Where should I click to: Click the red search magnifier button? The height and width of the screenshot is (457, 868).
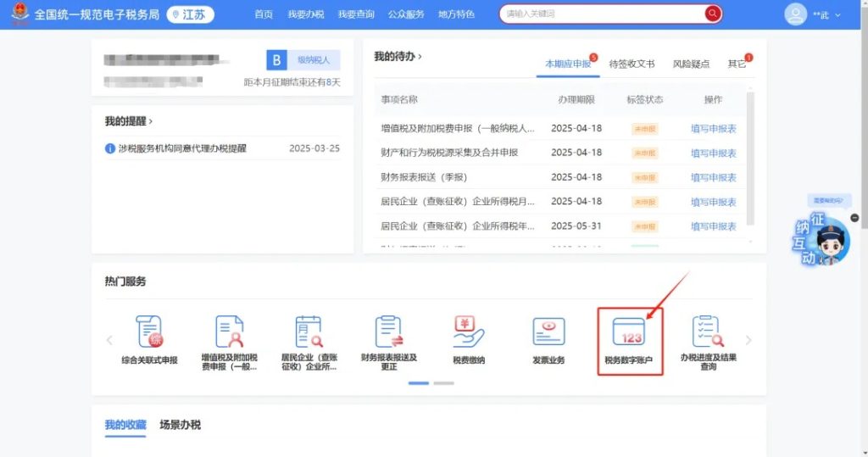712,14
